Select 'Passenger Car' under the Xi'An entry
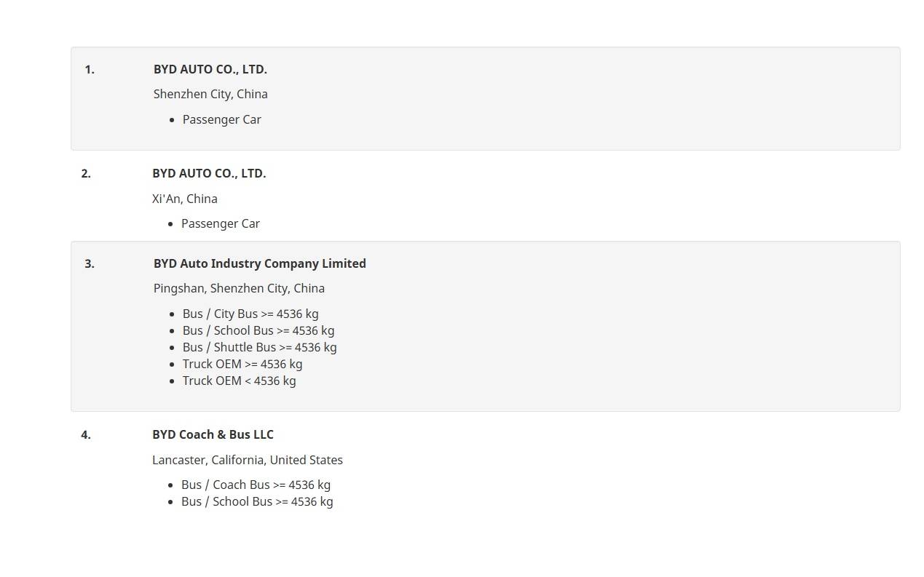This screenshot has height=577, width=924. coord(220,223)
